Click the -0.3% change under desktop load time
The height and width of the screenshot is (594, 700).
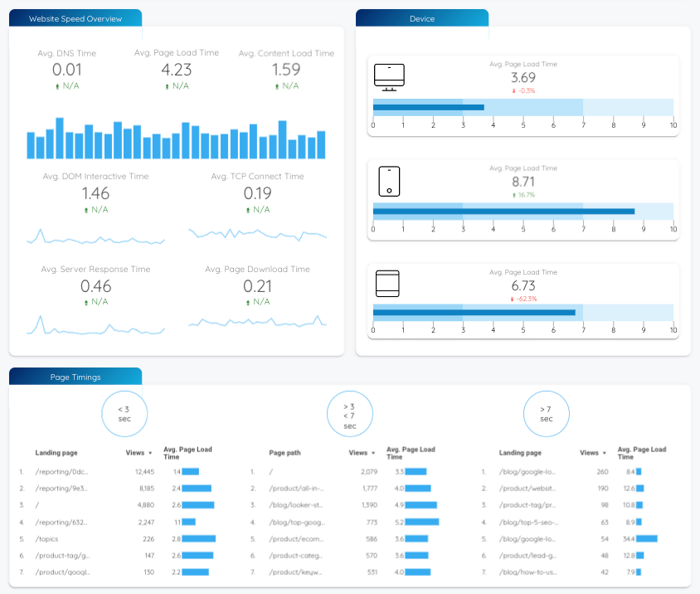coord(523,90)
